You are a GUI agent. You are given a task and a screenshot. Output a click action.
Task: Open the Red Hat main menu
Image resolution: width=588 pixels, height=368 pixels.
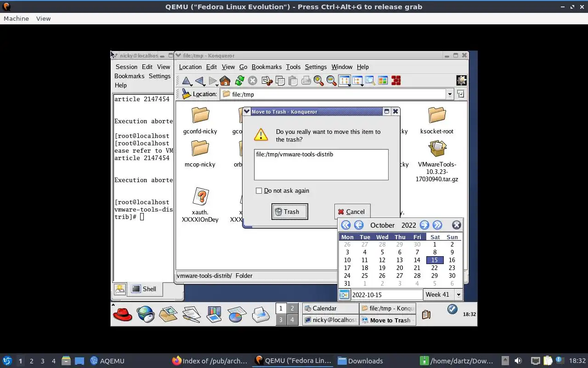tap(123, 315)
